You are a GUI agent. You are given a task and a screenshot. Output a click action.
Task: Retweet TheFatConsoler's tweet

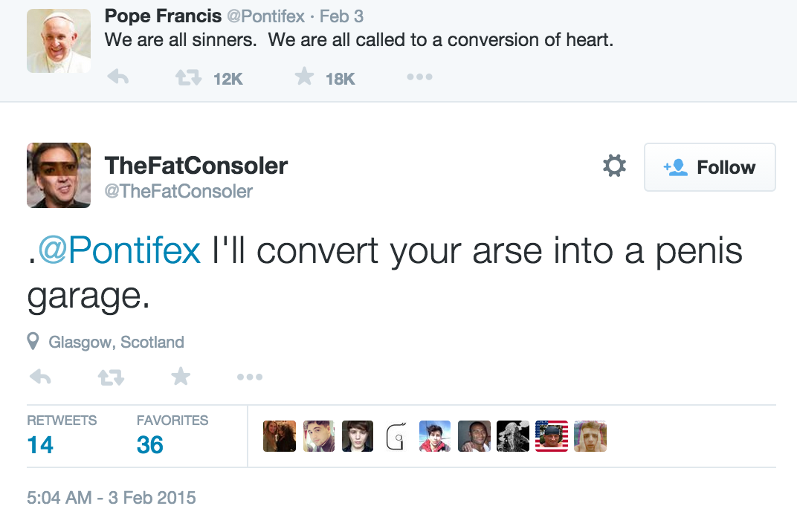coord(111,377)
